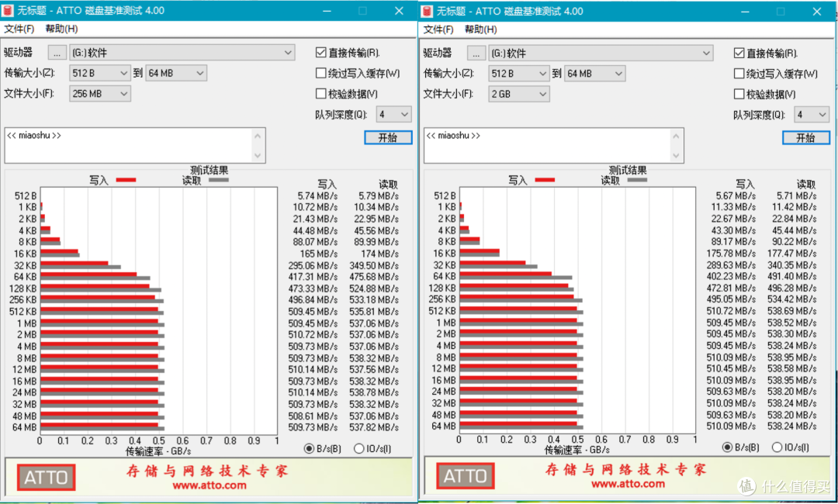This screenshot has width=838, height=504.
Task: Click red 写入 legend swatch in left window
Action: 126,180
